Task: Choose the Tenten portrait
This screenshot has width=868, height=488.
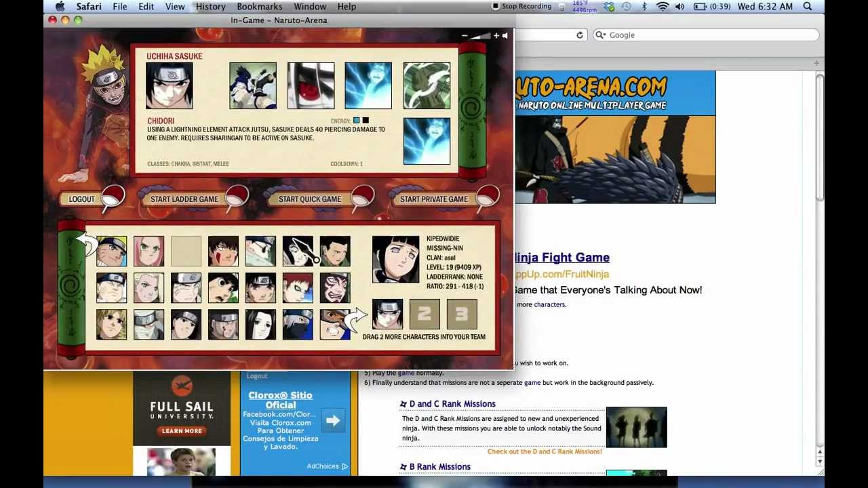Action: click(261, 288)
